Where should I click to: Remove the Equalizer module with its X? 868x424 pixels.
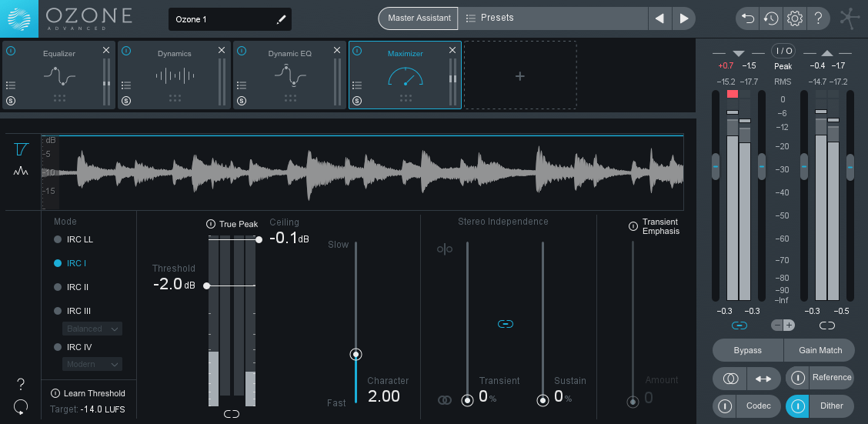[106, 50]
